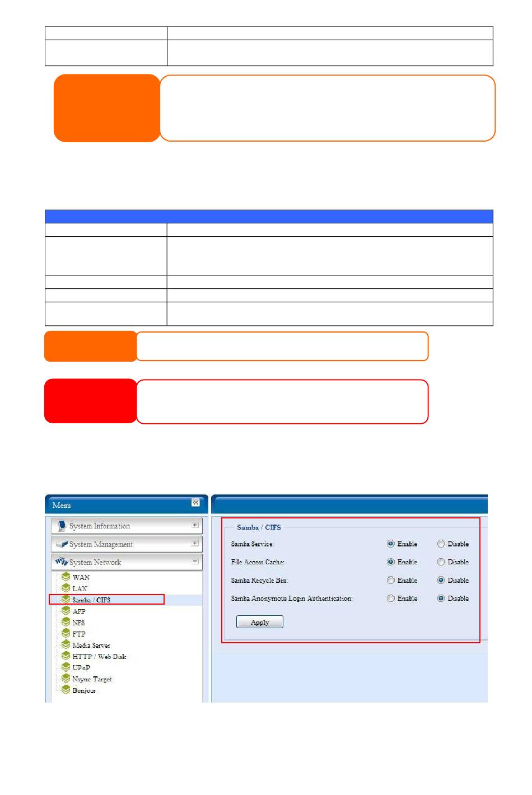The image size is (532, 795).
Task: Click the System Management header label
Action: [x=101, y=544]
